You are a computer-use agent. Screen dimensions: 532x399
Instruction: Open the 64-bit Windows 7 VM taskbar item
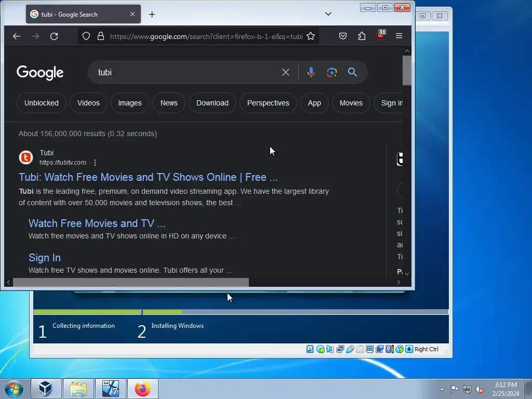click(110, 389)
